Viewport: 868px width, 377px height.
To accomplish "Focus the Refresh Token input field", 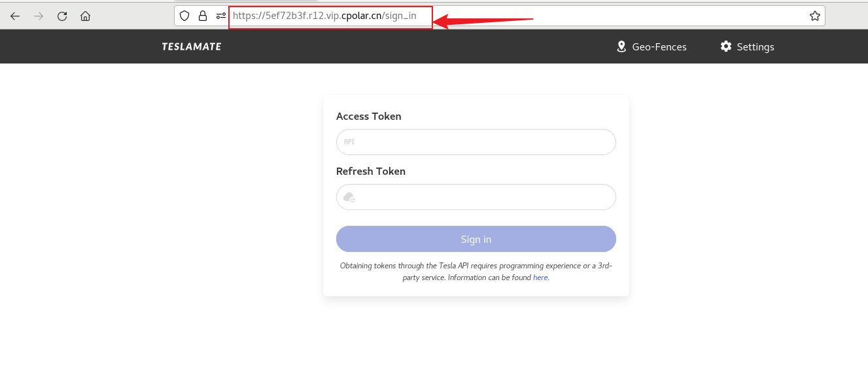I will (484, 197).
